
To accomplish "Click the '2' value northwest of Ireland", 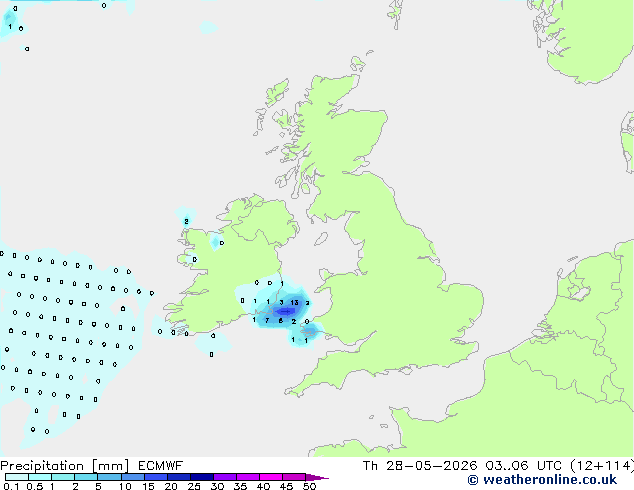I will coord(186,221).
